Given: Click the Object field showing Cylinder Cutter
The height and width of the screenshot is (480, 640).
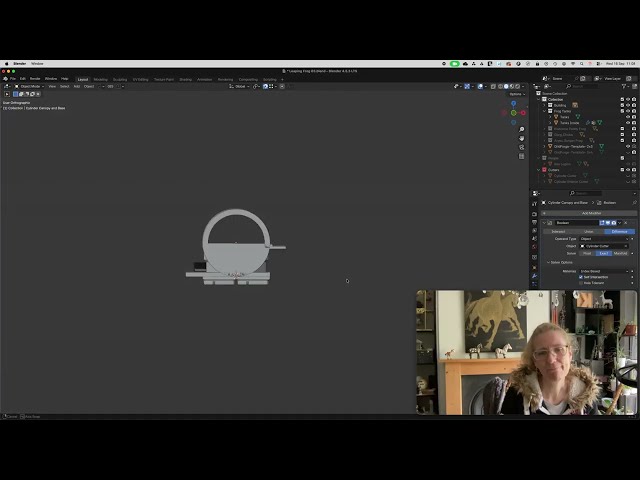Looking at the screenshot, I should point(604,246).
